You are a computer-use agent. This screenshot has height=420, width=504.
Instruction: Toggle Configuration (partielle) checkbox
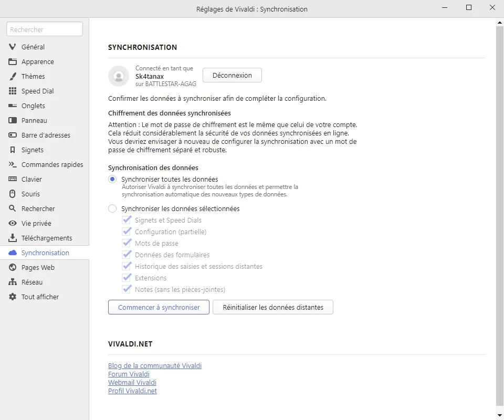tap(127, 232)
